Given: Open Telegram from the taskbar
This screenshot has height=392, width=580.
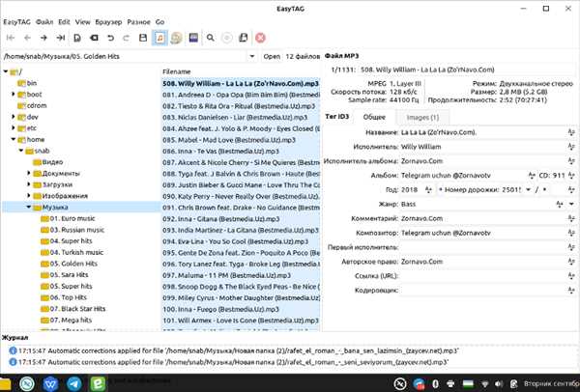Looking at the screenshot, I should point(74,384).
